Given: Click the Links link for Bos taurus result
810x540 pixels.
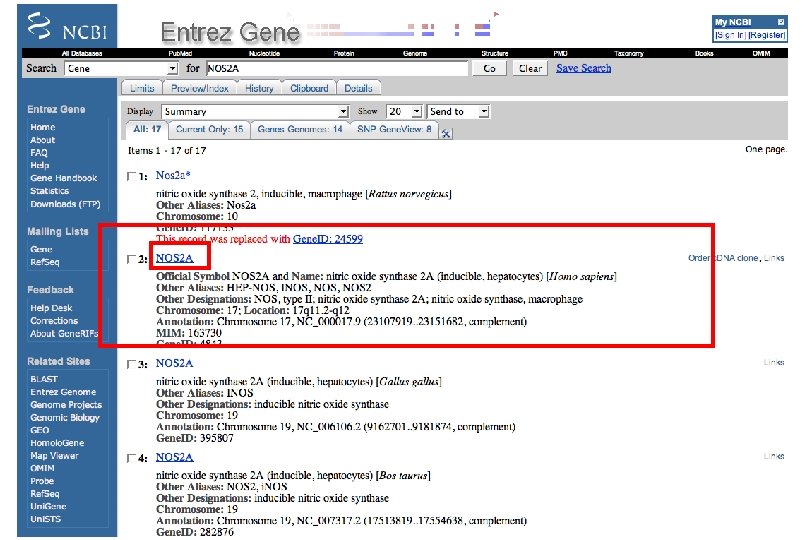Looking at the screenshot, I should click(774, 456).
